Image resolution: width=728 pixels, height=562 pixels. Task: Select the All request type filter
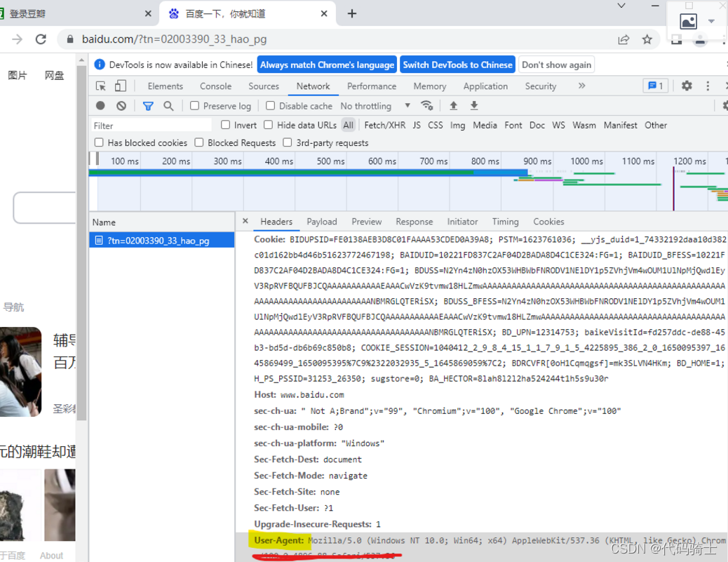coord(348,125)
